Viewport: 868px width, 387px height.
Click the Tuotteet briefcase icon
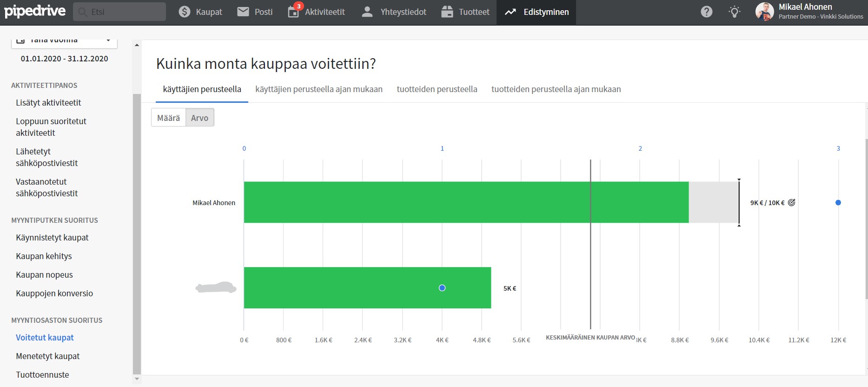coord(447,12)
